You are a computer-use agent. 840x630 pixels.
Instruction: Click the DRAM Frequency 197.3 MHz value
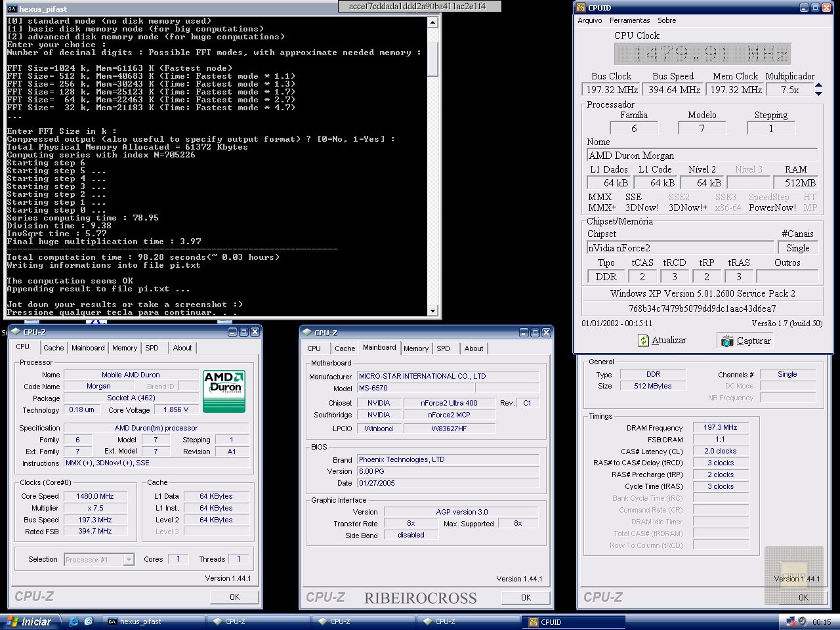[721, 428]
